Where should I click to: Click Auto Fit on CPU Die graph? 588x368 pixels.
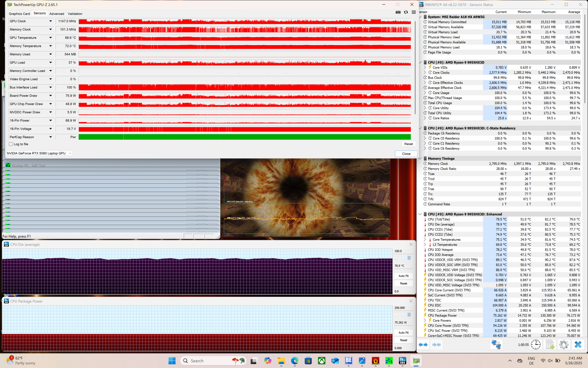tap(403, 276)
